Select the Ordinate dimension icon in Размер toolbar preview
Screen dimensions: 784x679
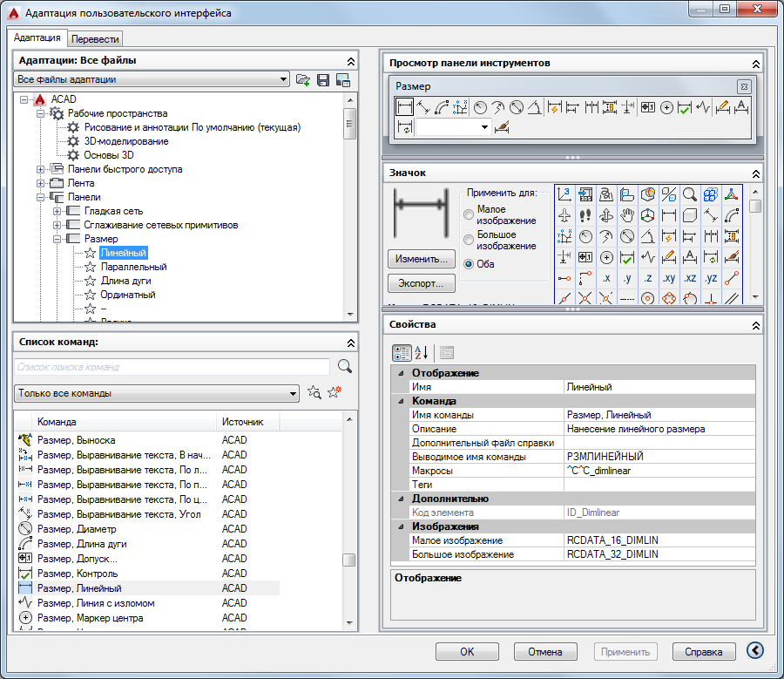pyautogui.click(x=460, y=107)
